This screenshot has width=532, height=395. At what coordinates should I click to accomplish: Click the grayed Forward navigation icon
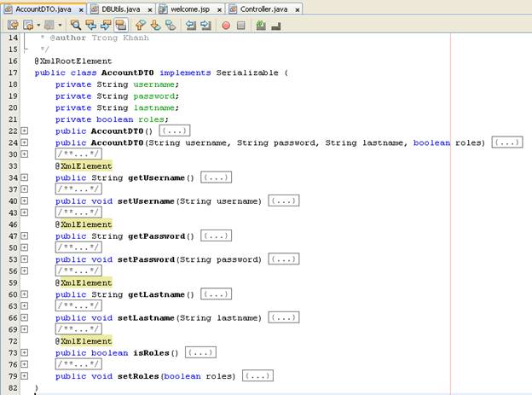49,25
